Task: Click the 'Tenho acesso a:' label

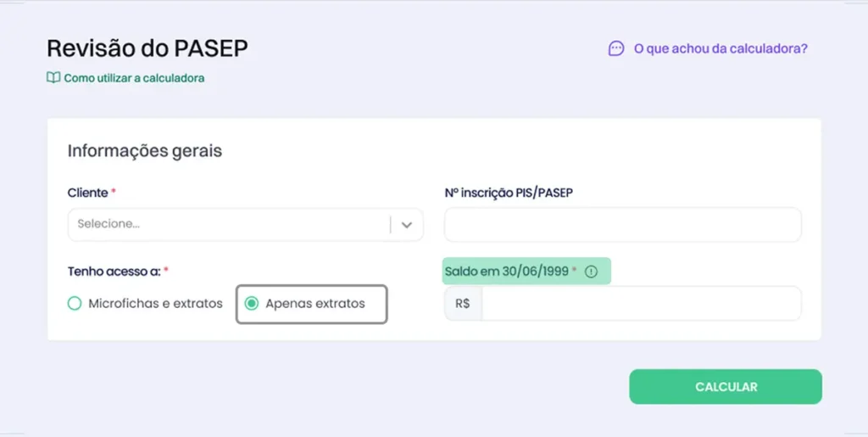Action: click(x=114, y=271)
